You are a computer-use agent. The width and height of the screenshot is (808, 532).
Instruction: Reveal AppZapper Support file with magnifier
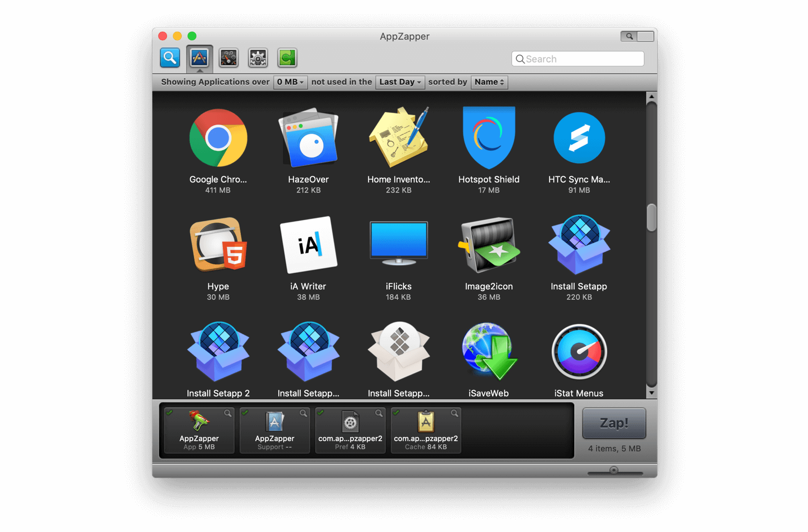pyautogui.click(x=303, y=413)
